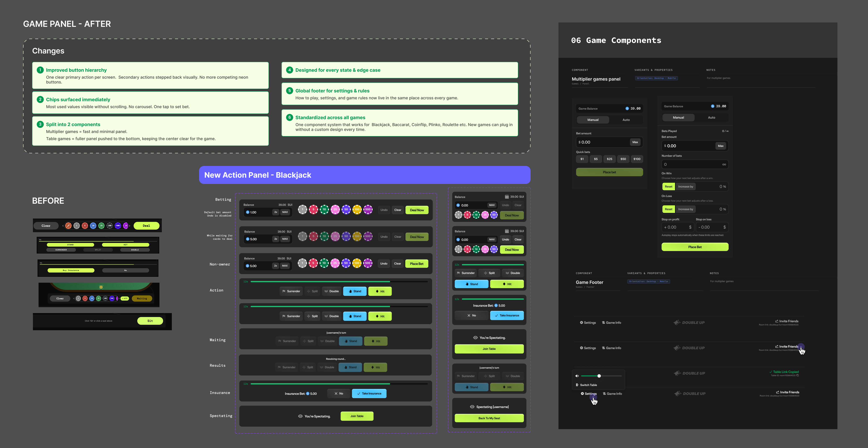This screenshot has height=448, width=868.
Task: Click the volume speaker icon in settings popup
Action: pos(577,376)
